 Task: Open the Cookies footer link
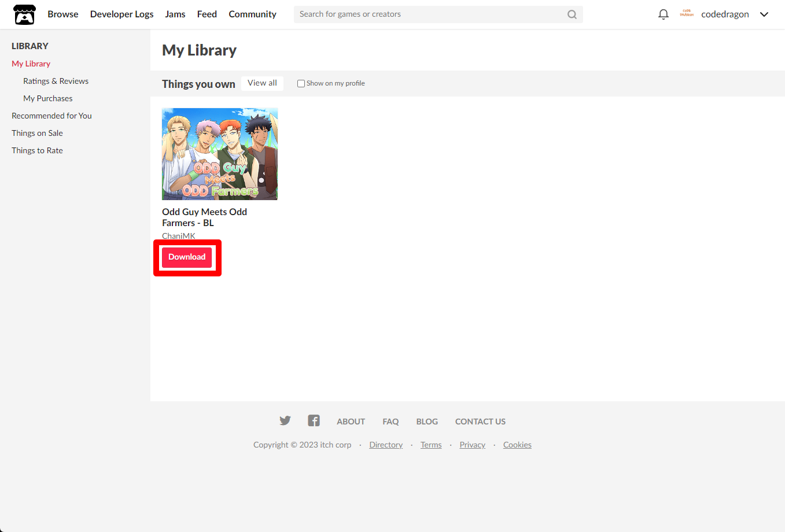pyautogui.click(x=517, y=445)
